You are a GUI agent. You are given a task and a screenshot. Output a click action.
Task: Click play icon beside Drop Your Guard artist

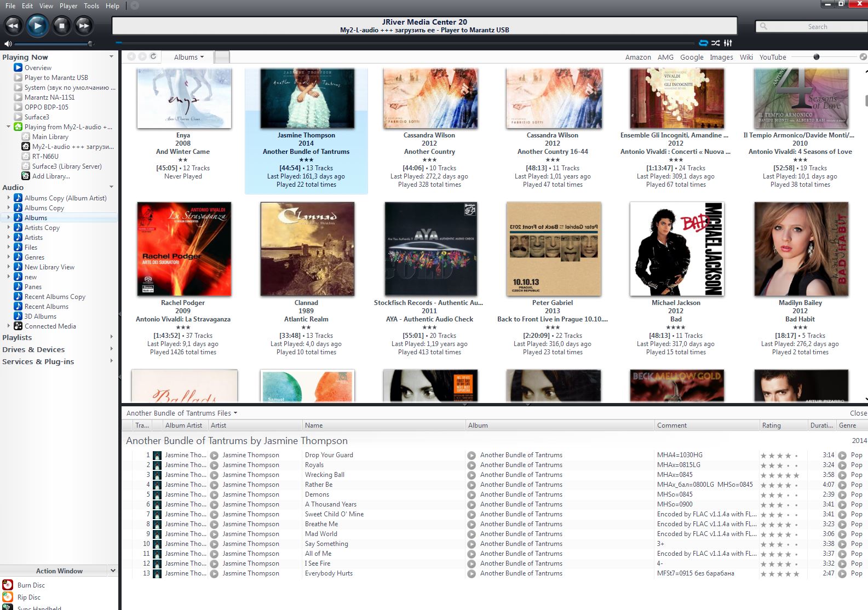click(x=215, y=455)
